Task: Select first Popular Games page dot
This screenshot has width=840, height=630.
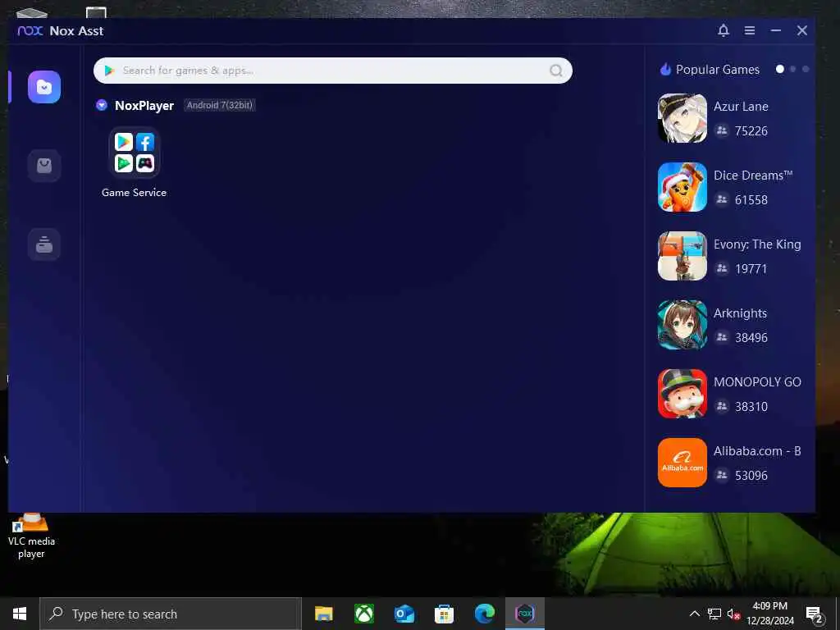Action: (x=779, y=69)
